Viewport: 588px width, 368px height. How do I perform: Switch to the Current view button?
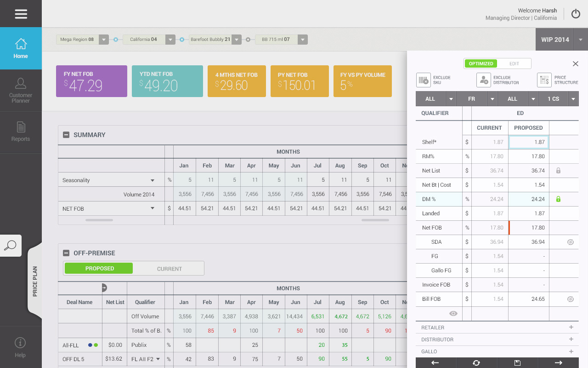[169, 269]
